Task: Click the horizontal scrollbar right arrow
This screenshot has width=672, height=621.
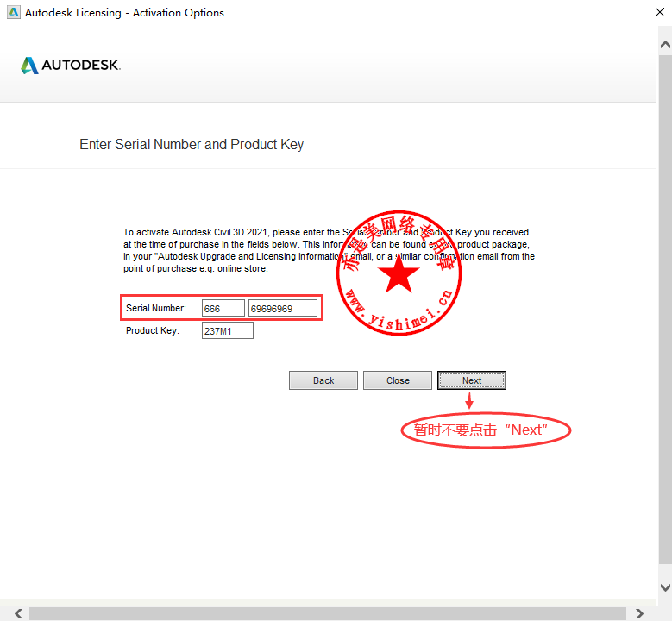Action: 639,613
